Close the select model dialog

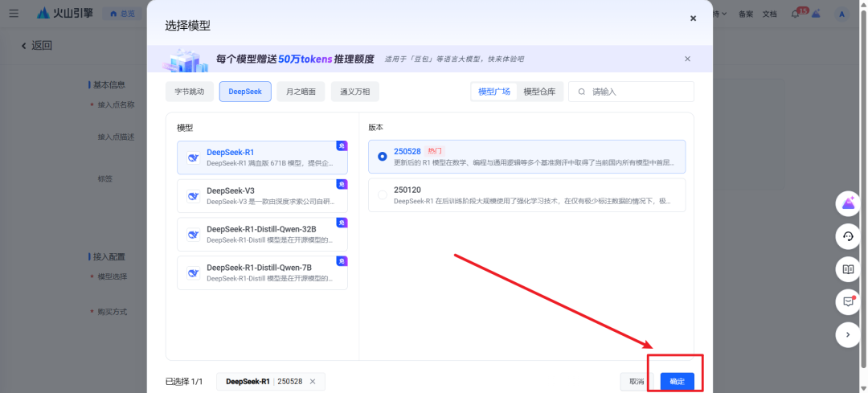[x=693, y=18]
